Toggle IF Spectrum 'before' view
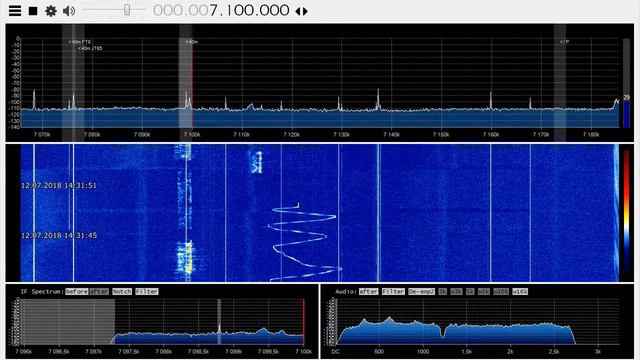The image size is (640, 360). [x=76, y=291]
